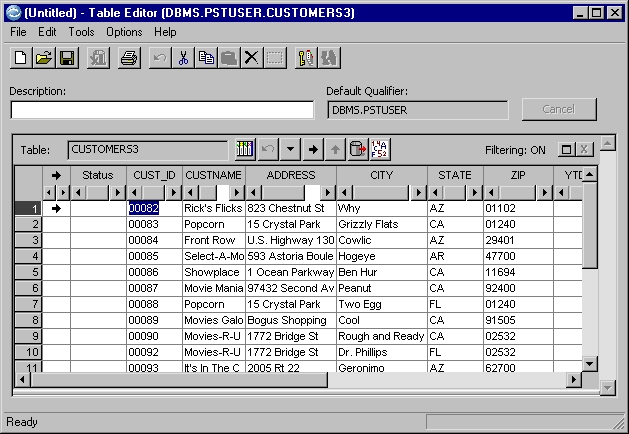Click the Table name field CUSTOMERS3
Viewport: 629px width, 434px height.
[148, 150]
